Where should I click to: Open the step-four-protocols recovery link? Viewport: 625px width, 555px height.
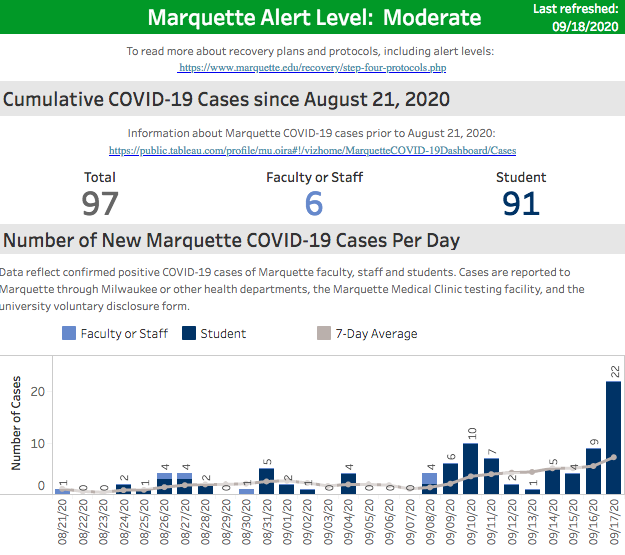(x=312, y=67)
